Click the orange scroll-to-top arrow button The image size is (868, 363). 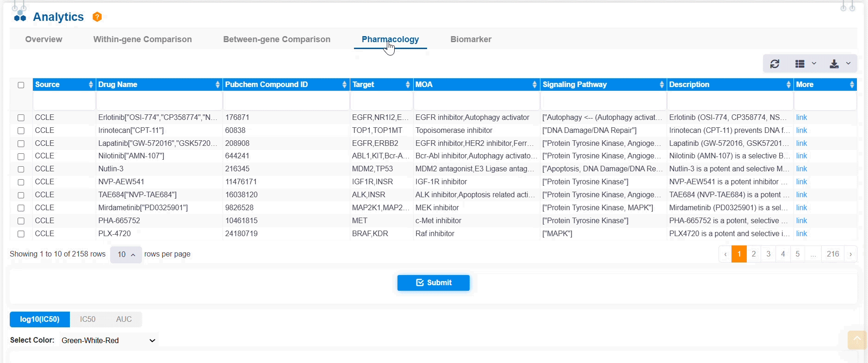coord(856,340)
